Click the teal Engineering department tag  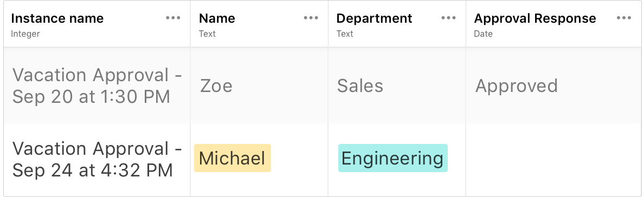click(x=392, y=158)
